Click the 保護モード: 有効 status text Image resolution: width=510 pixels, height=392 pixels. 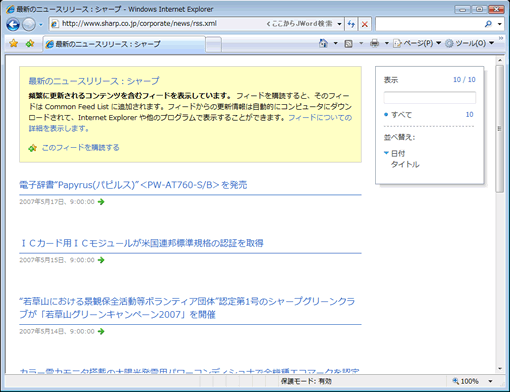[x=306, y=381]
